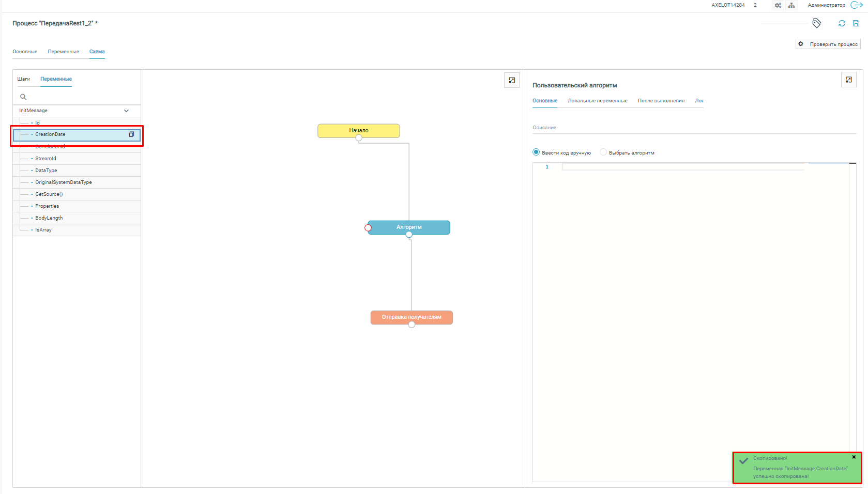Screen dimensions: 868x494
Task: Select the 'Алгоритм' node on the canvas
Action: pyautogui.click(x=409, y=227)
